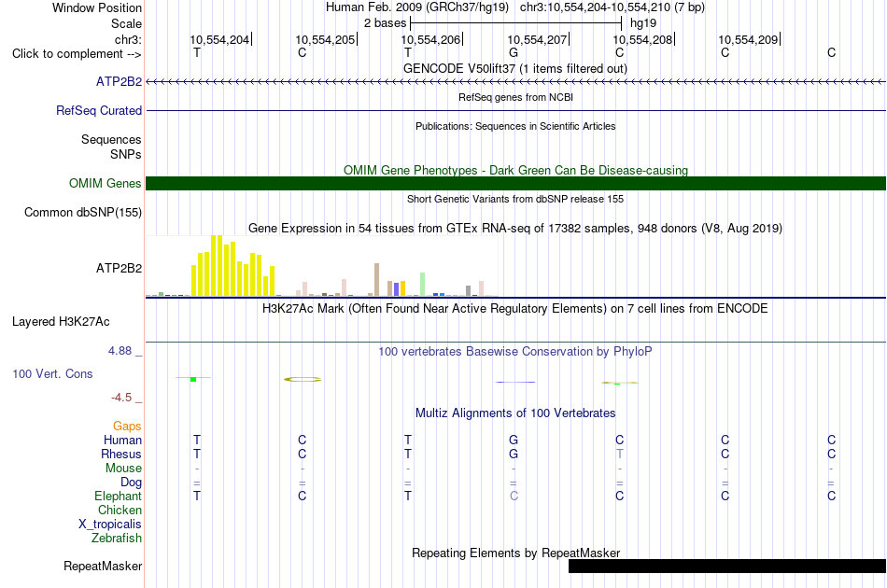
Task: Click the tall yellow brain-tissue bars in GTEx graph
Action: click(x=233, y=266)
